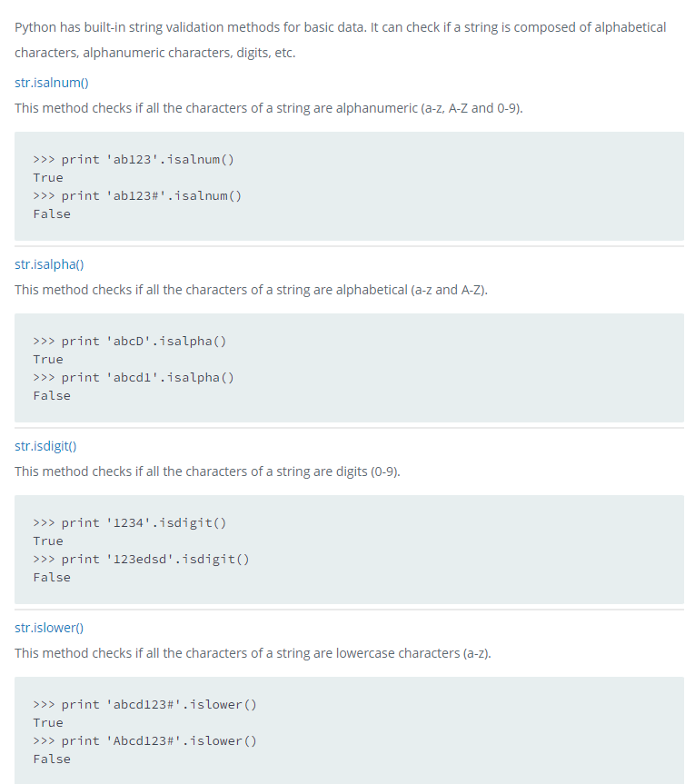Click the 'abcd123#'.islower() code line
The image size is (695, 784).
pyautogui.click(x=145, y=704)
